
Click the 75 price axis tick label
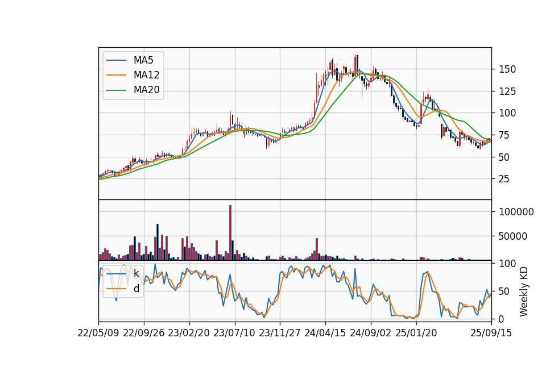pos(504,135)
